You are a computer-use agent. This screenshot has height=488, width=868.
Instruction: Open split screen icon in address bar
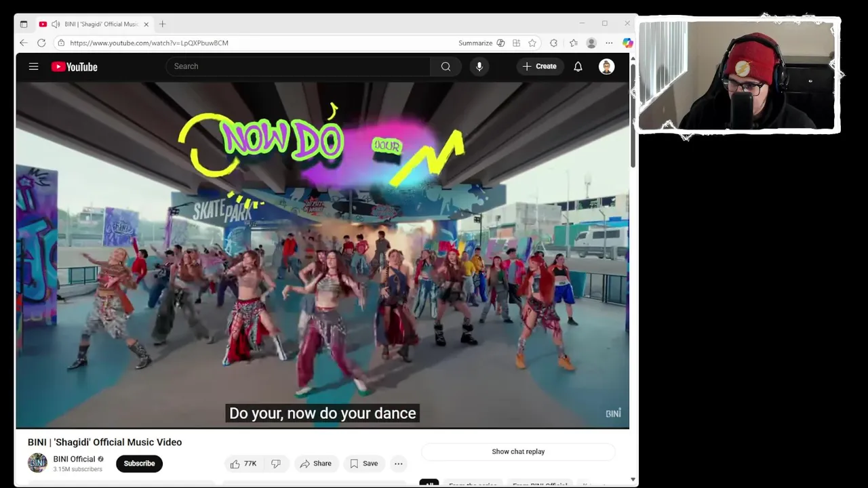(x=516, y=43)
